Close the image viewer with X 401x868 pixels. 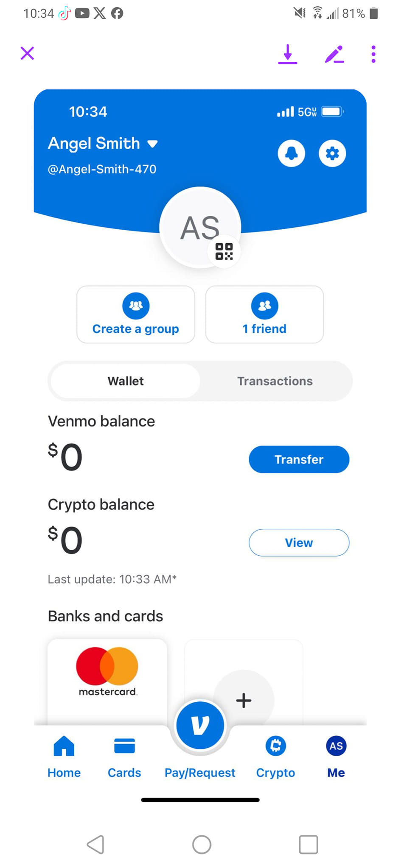click(27, 53)
